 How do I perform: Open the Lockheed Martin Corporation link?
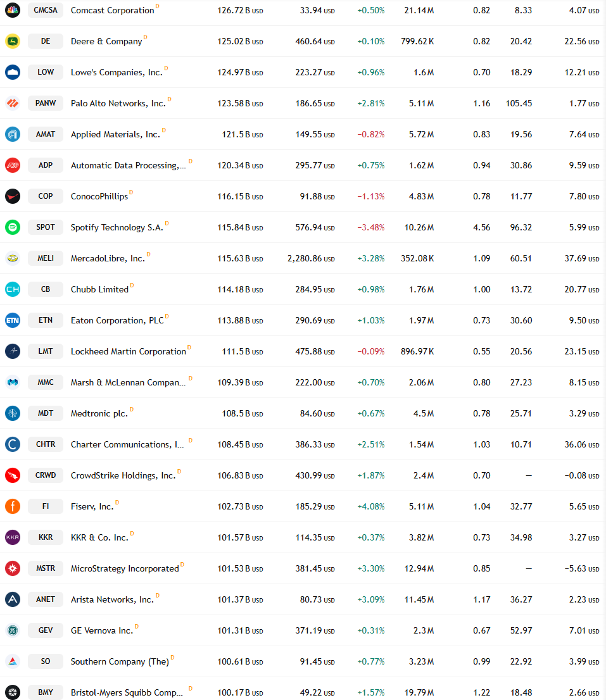128,351
